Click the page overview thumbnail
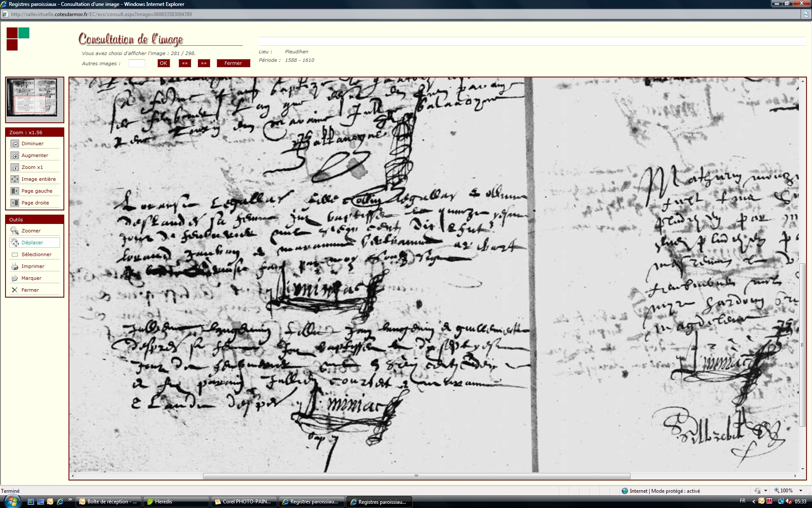Image resolution: width=812 pixels, height=508 pixels. (x=32, y=97)
